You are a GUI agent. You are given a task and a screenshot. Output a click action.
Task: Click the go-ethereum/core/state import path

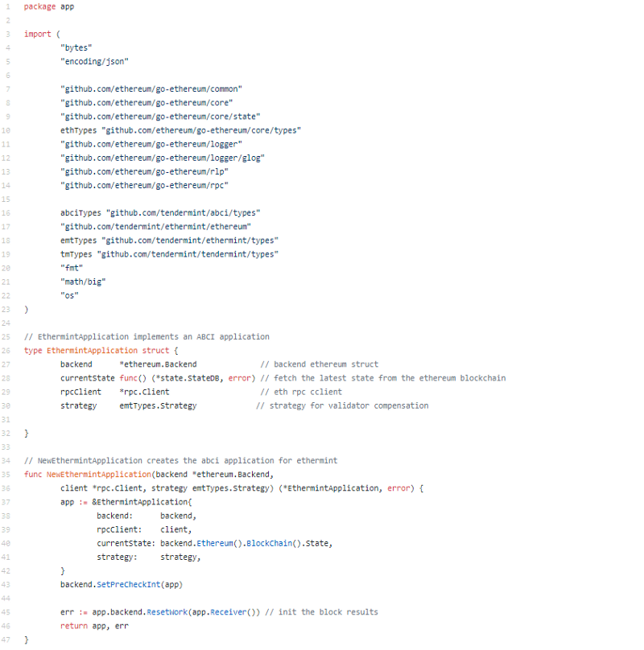[x=160, y=117]
